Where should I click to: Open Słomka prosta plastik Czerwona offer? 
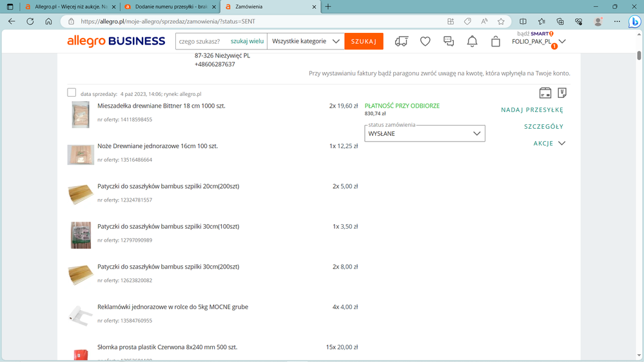click(168, 347)
